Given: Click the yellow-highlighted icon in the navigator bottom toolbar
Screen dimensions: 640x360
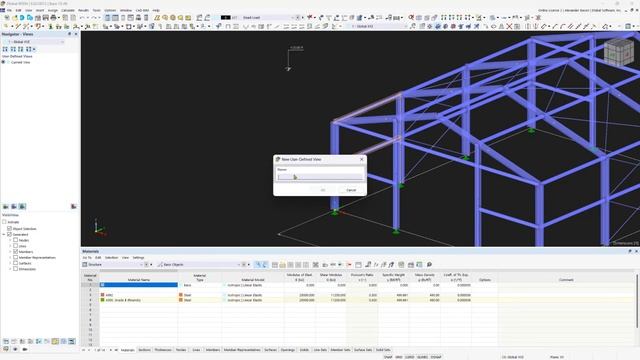Looking at the screenshot, I should tap(55, 341).
